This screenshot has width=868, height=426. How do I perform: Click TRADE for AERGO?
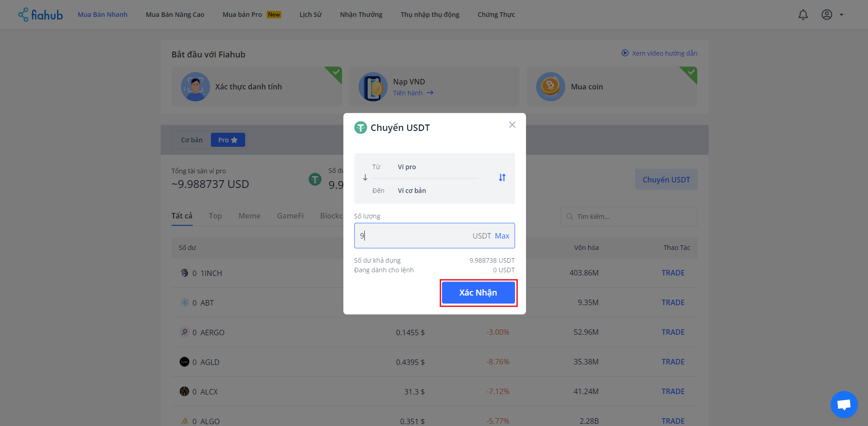click(673, 332)
